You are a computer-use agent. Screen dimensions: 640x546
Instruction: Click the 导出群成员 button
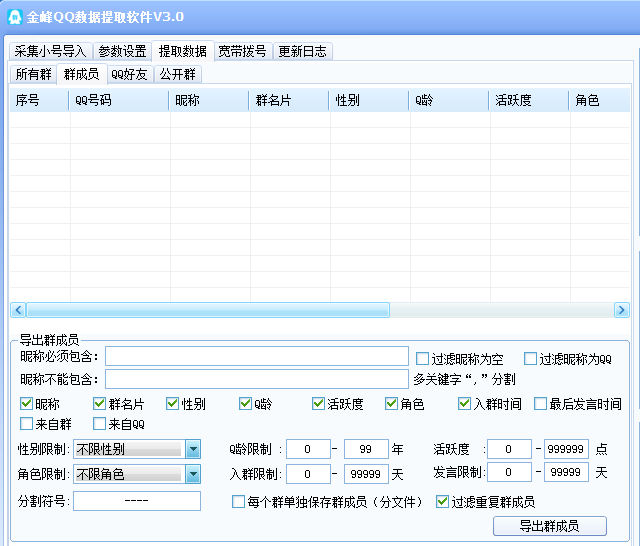pyautogui.click(x=549, y=526)
